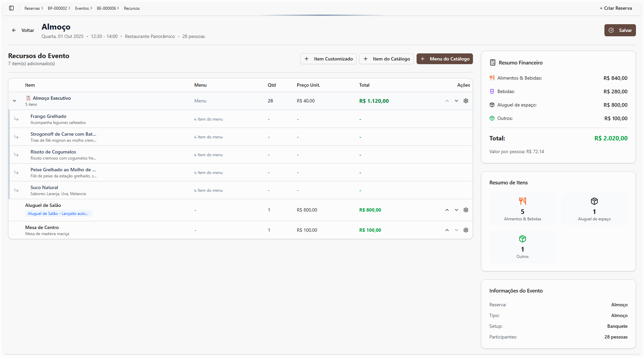644x357 pixels.
Task: Save the event with the Salvar button
Action: [x=620, y=30]
